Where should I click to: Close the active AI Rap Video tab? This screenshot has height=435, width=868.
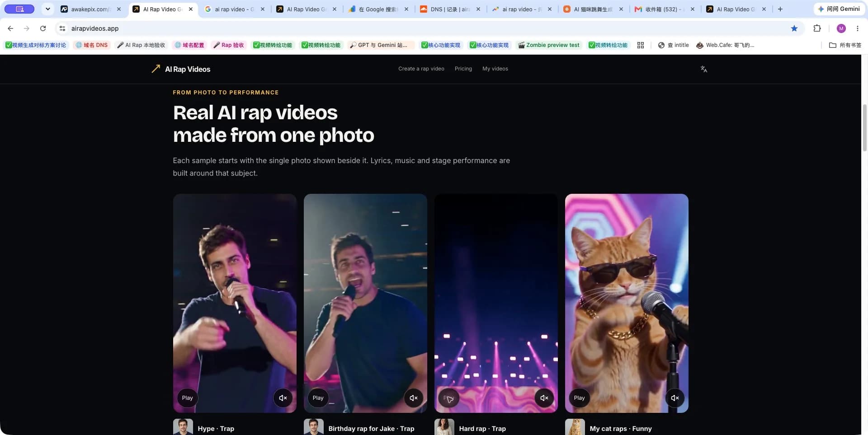(191, 9)
